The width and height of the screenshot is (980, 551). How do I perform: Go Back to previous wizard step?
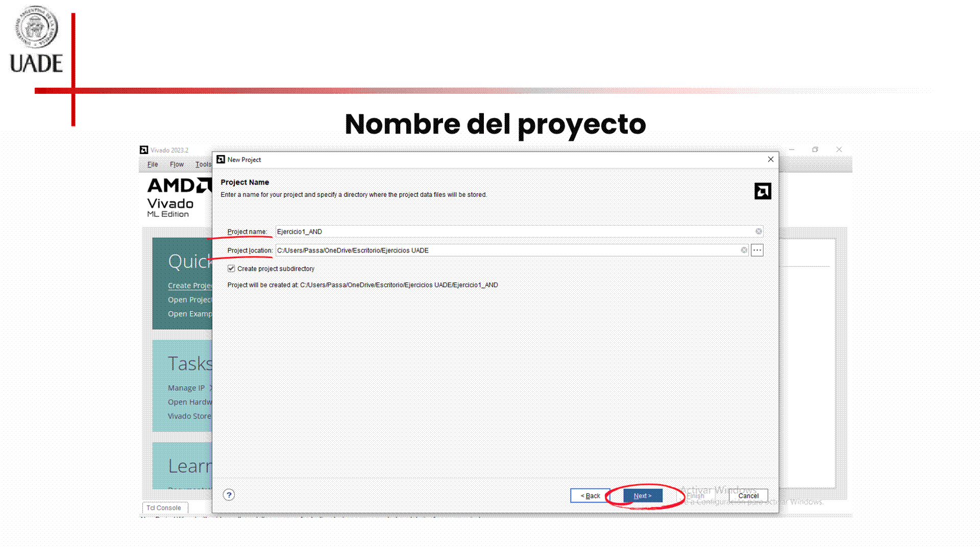click(590, 495)
